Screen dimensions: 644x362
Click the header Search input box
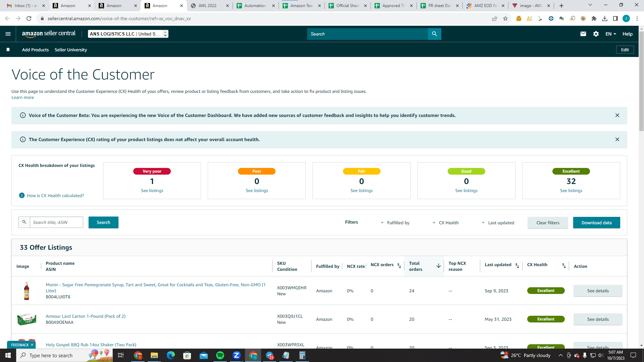[367, 34]
